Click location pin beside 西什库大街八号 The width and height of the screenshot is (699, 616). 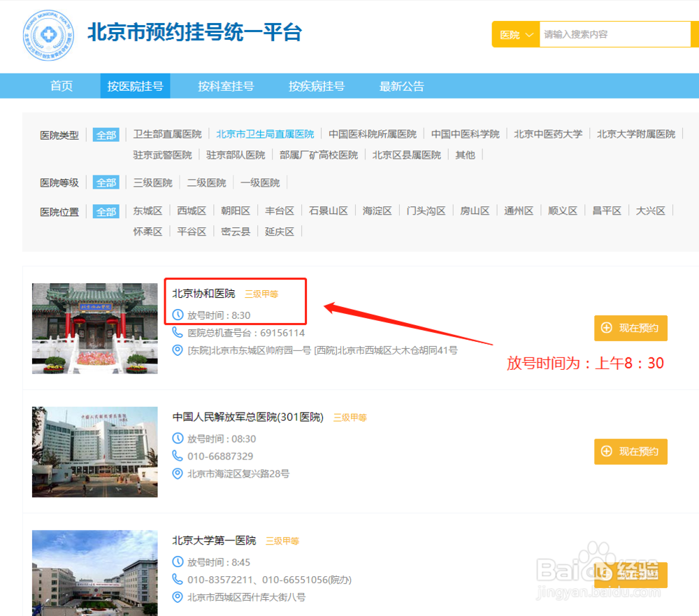point(178,597)
